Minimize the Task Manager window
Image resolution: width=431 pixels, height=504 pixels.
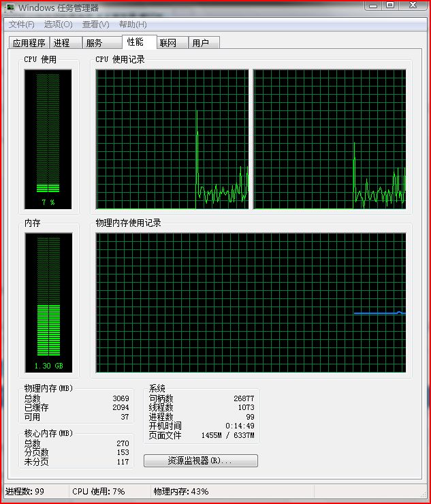pyautogui.click(x=373, y=5)
